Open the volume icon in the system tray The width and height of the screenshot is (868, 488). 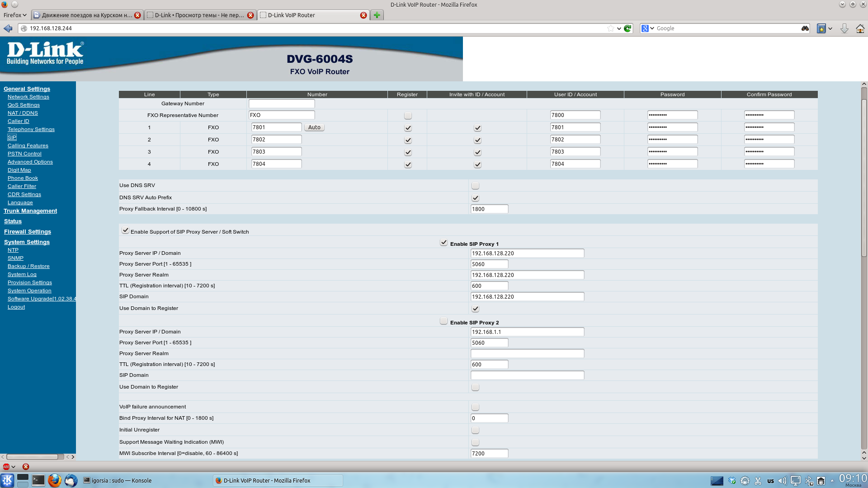(782, 481)
